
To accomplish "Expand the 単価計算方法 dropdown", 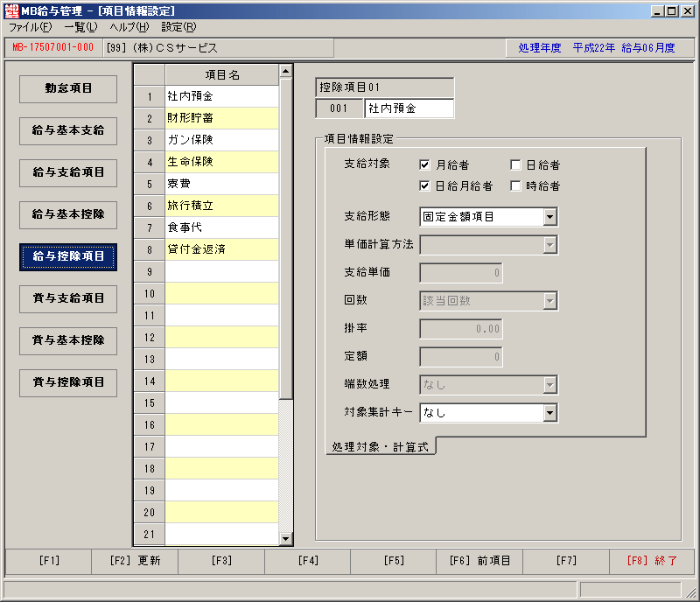I will tap(550, 245).
